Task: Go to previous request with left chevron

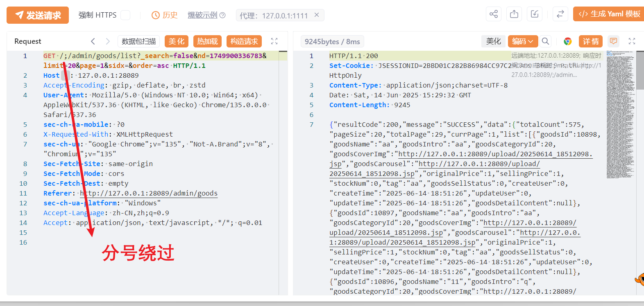Action: pyautogui.click(x=93, y=41)
